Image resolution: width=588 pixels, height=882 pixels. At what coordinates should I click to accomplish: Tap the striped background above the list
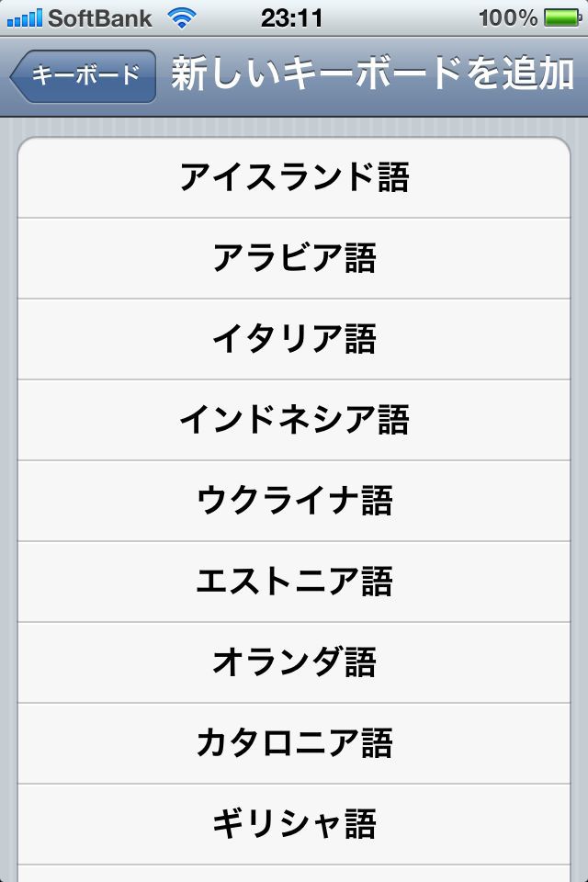click(294, 127)
